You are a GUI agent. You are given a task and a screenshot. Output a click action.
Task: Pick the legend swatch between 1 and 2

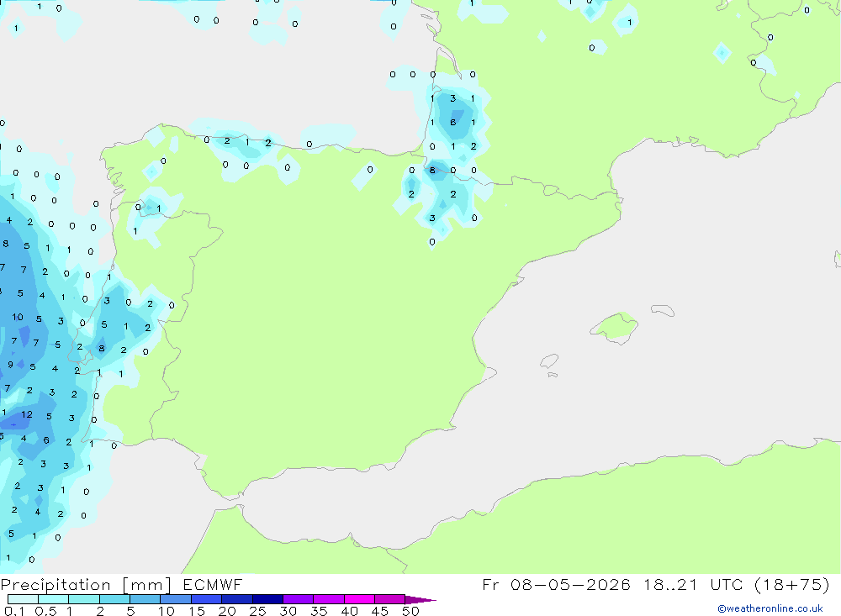(83, 599)
